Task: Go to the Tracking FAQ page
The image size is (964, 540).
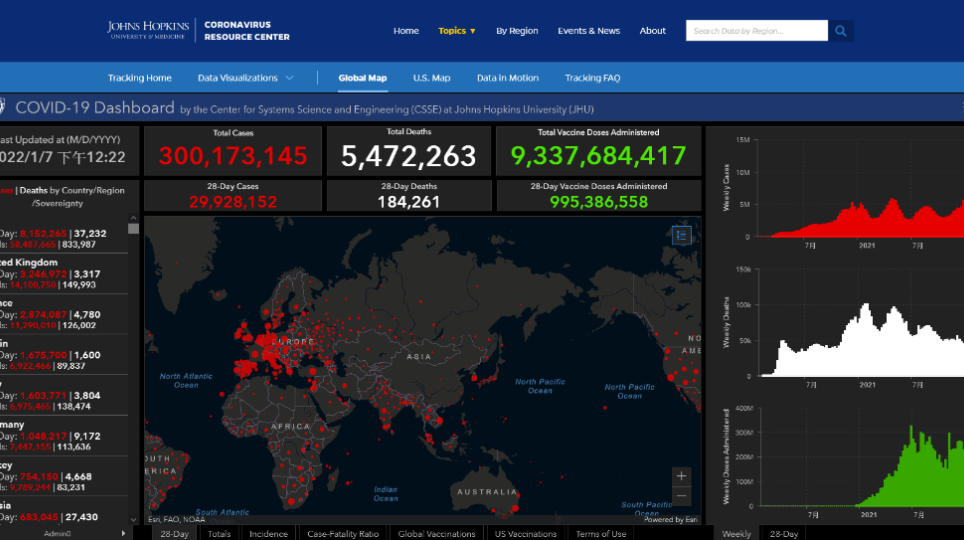Action: coord(592,78)
